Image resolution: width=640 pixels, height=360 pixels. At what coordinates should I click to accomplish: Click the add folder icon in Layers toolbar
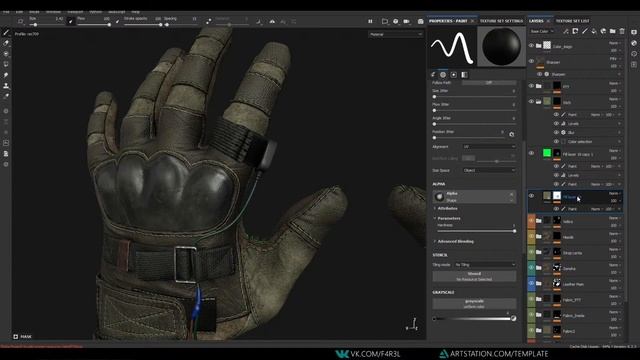coord(613,31)
